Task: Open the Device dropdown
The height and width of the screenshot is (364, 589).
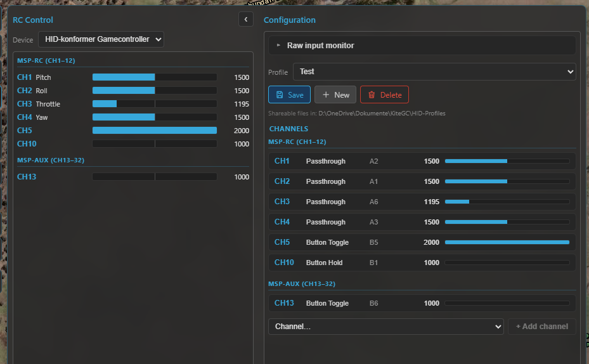Action: (x=101, y=39)
